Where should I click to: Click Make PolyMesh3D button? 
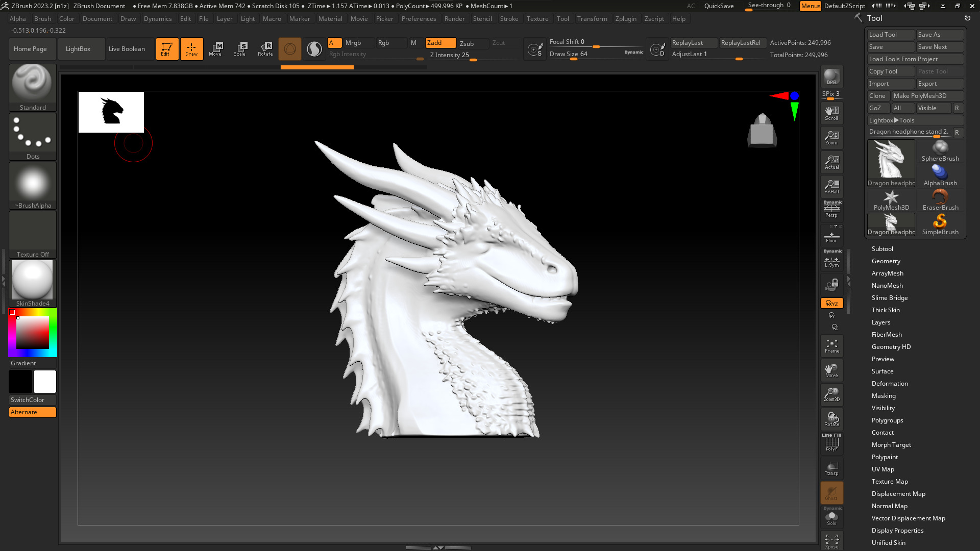tap(927, 96)
